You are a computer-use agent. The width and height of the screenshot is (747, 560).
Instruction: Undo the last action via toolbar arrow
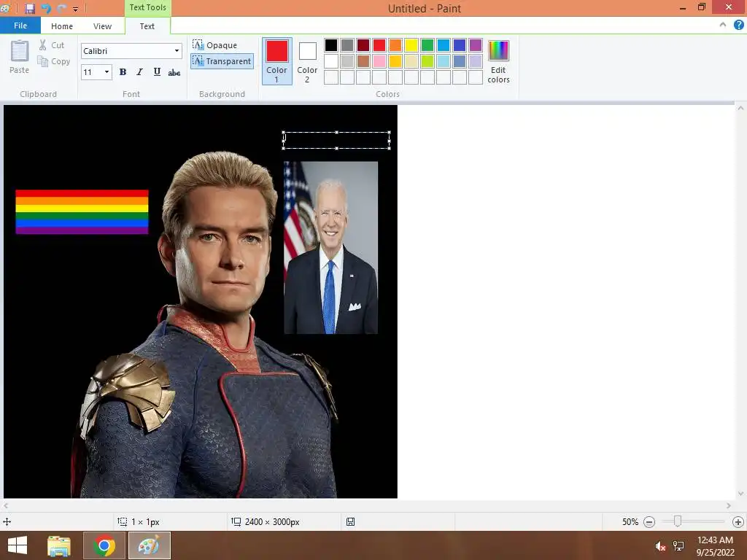pos(46,9)
